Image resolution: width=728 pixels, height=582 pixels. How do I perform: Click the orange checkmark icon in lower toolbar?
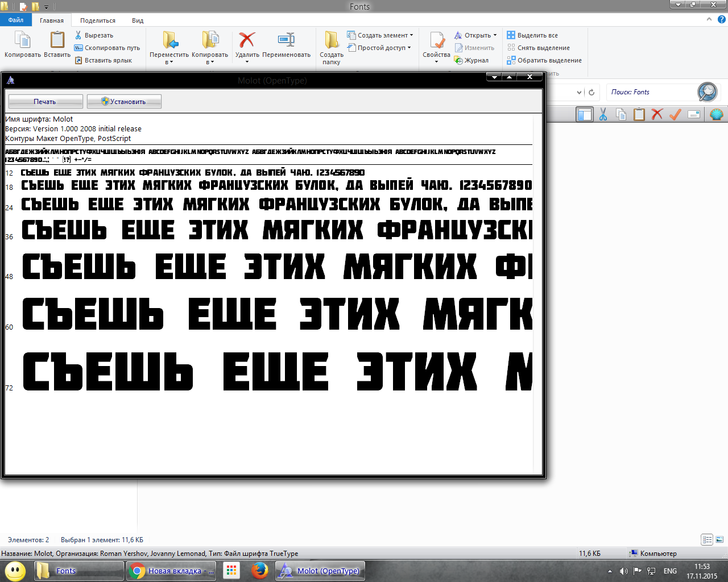675,114
